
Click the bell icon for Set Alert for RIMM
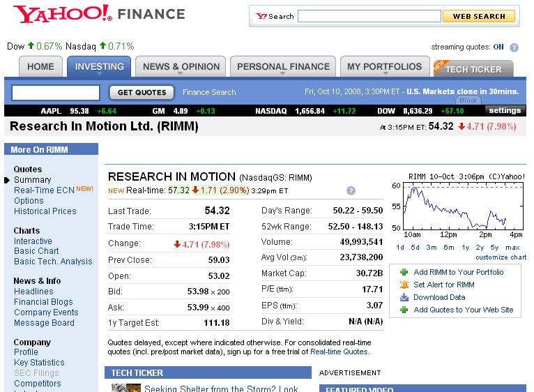(404, 285)
